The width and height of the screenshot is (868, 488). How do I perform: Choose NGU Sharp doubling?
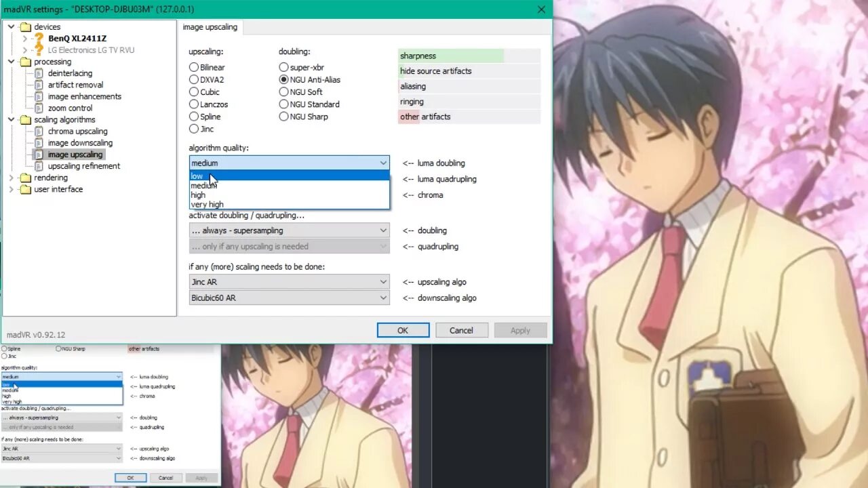pos(283,117)
